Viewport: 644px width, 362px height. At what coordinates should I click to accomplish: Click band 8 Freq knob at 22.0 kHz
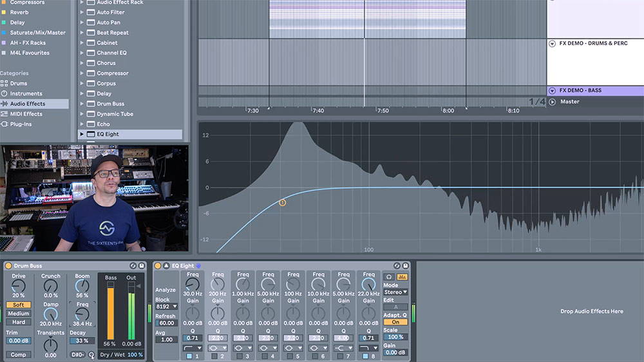(x=368, y=284)
